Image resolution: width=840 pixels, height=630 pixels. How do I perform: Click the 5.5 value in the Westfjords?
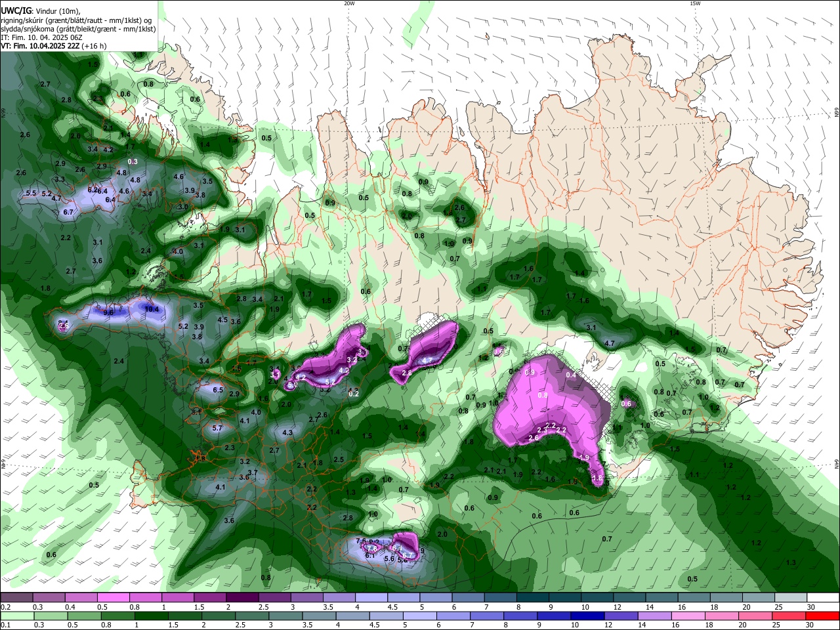31,193
